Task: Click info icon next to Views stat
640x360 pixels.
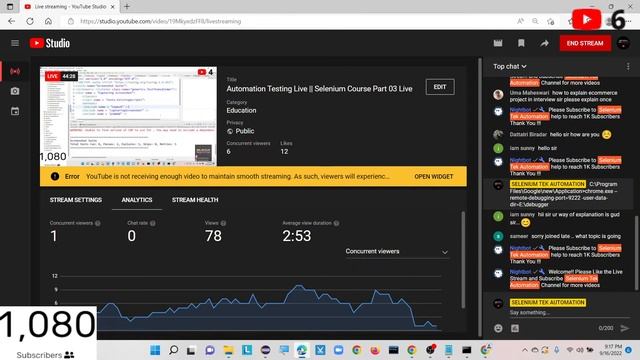Action: coord(223,223)
